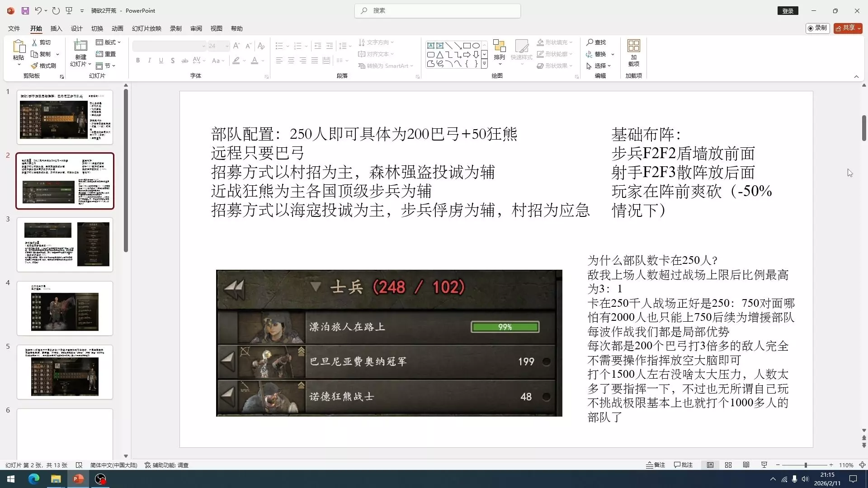868x488 pixels.
Task: Align text to the left
Action: pyautogui.click(x=279, y=61)
